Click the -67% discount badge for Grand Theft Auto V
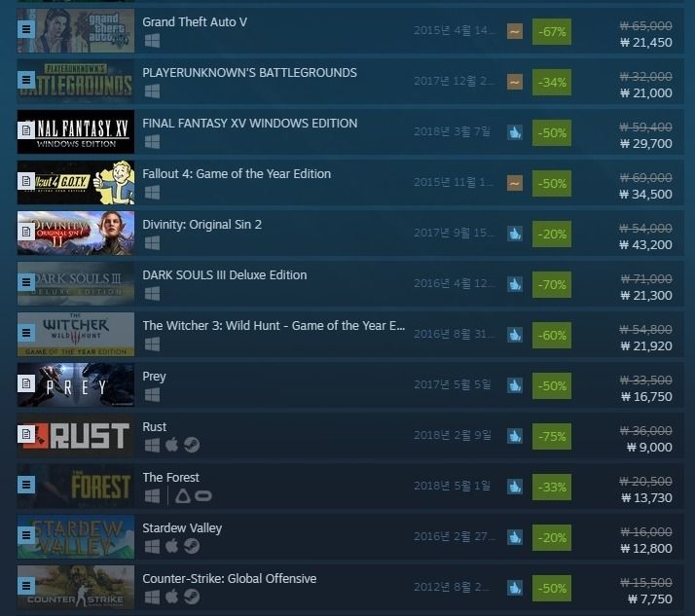The width and height of the screenshot is (695, 616). [x=551, y=31]
